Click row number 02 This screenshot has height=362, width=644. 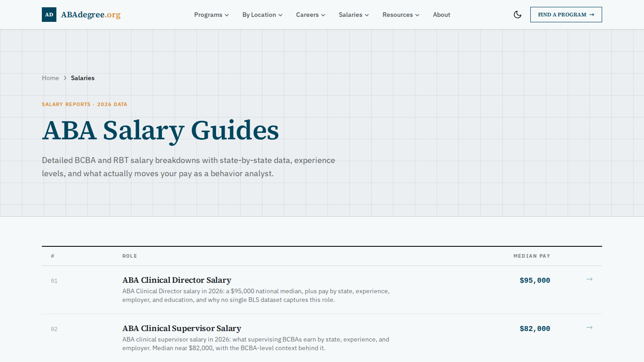[x=54, y=329]
